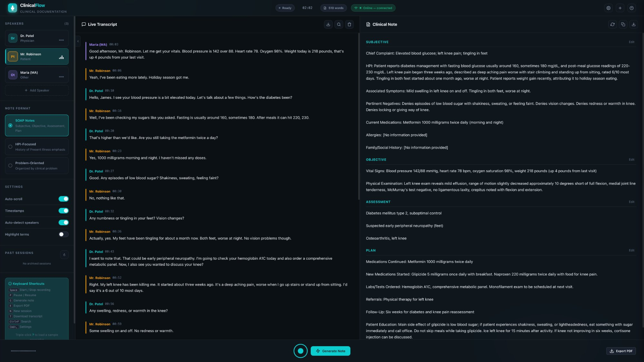Image resolution: width=644 pixels, height=362 pixels.
Task: Click the Generate Note button
Action: [x=330, y=351]
